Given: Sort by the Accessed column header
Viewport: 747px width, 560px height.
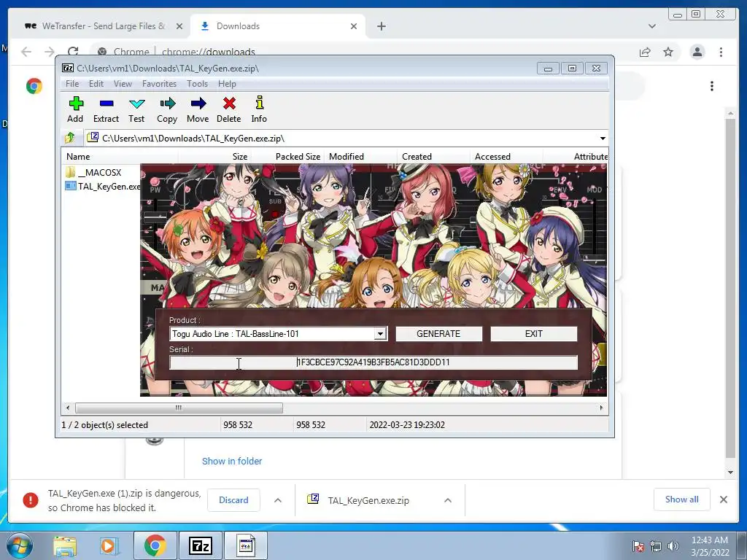Looking at the screenshot, I should (506, 157).
